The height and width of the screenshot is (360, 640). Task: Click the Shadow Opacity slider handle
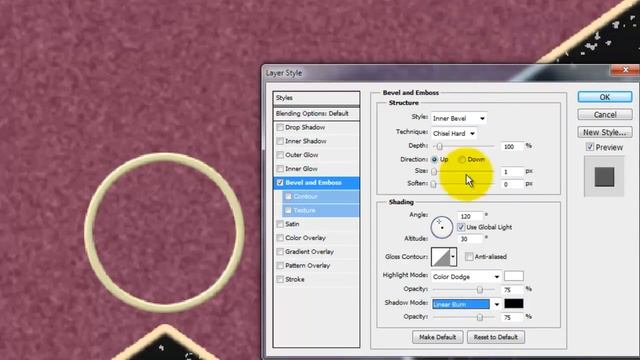pos(480,317)
